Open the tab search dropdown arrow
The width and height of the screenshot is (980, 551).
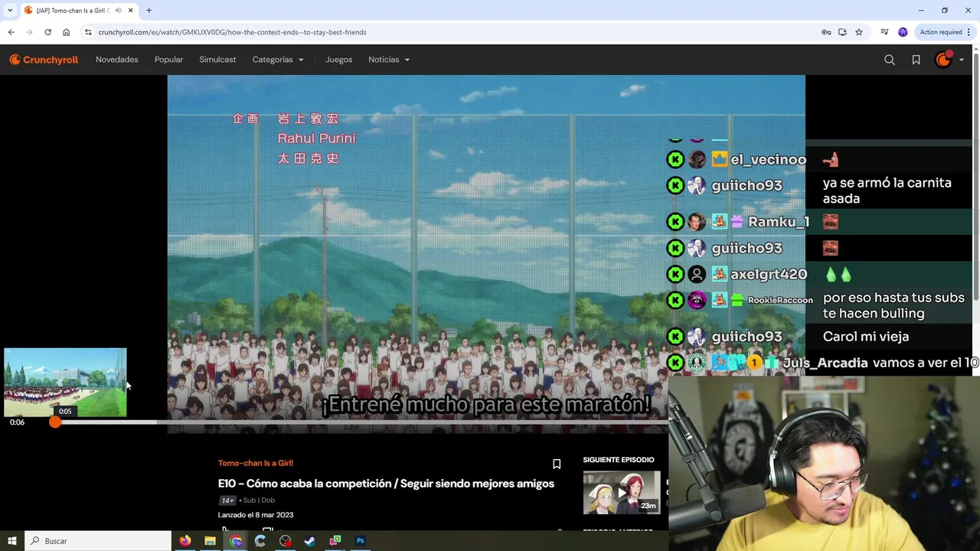click(10, 11)
